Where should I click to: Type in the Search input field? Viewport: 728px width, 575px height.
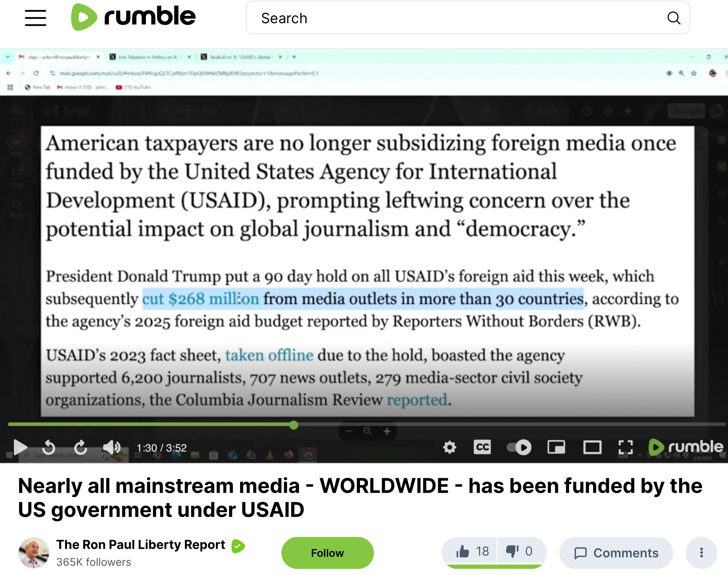456,18
